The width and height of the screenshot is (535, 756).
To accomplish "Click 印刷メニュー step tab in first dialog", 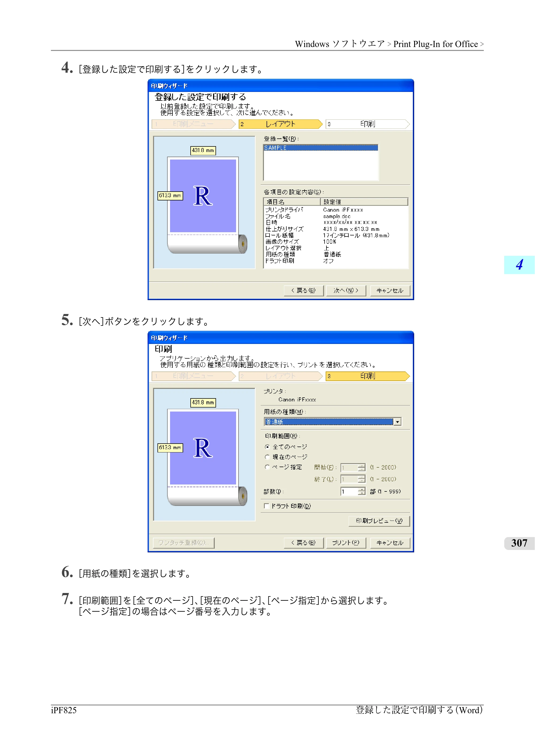I will 194,124.
